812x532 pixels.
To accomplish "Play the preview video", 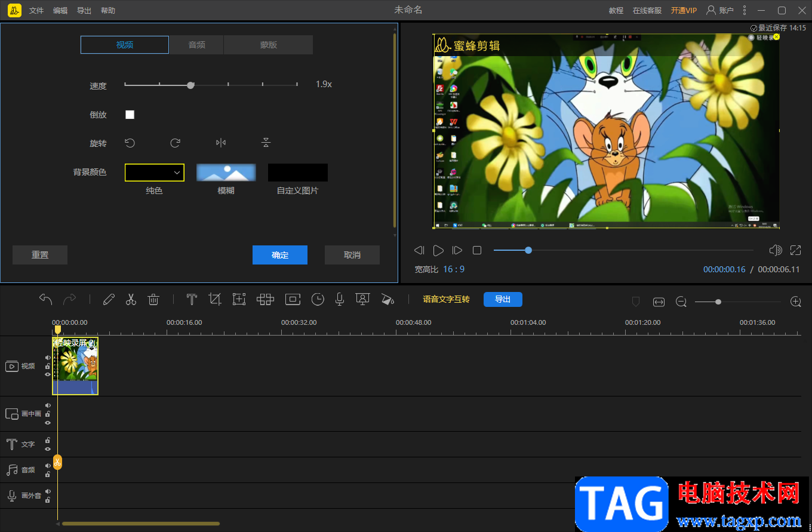I will point(438,250).
